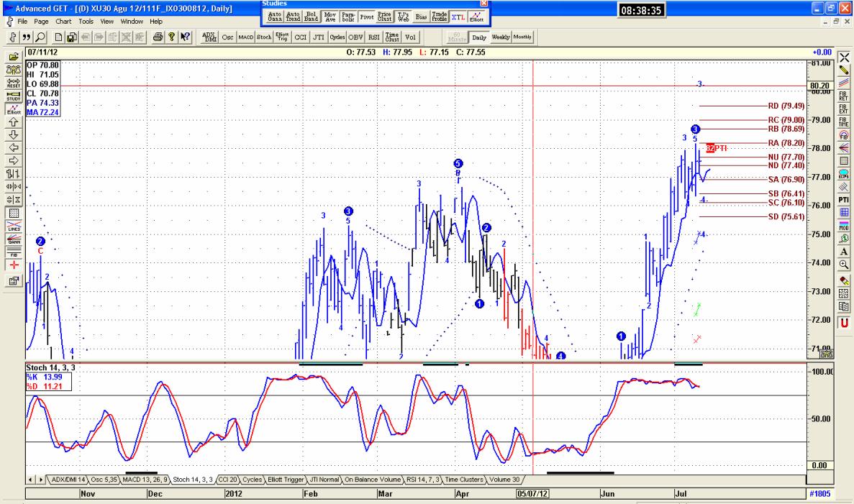Screen dimensions: 854x504
Task: Switch to the On Balance Volume tab
Action: [373, 480]
